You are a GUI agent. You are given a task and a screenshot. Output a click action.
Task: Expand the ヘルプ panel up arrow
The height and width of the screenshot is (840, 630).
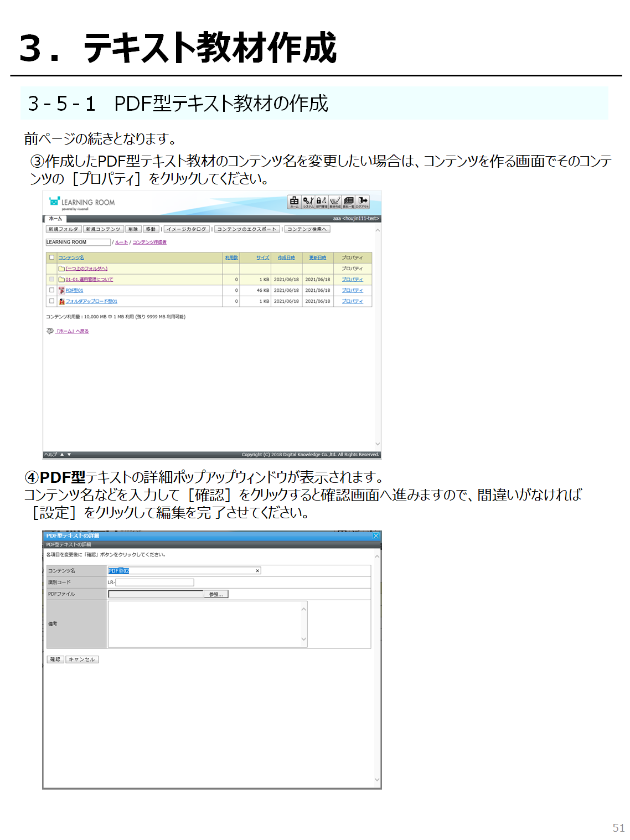point(63,455)
